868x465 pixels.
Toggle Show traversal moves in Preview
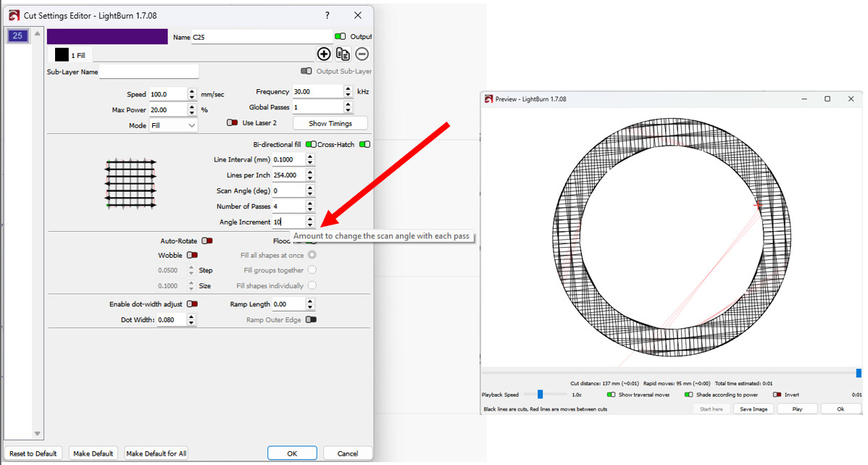tap(612, 395)
